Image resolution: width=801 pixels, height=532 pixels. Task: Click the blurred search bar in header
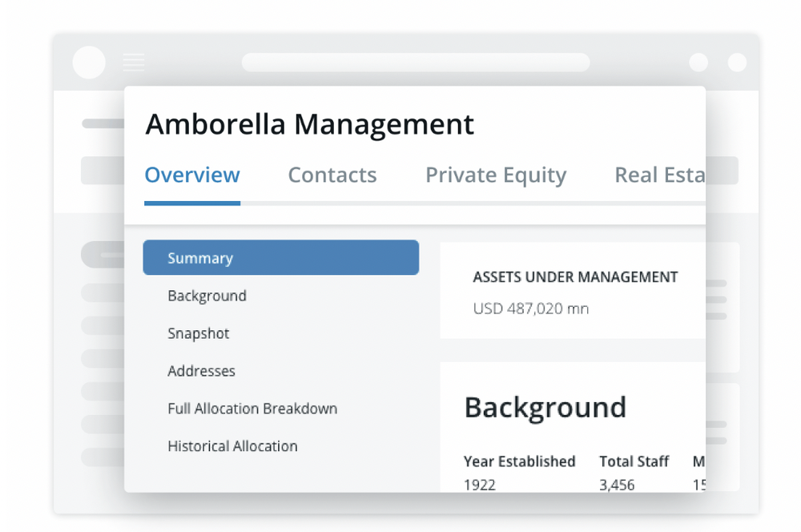coord(416,62)
